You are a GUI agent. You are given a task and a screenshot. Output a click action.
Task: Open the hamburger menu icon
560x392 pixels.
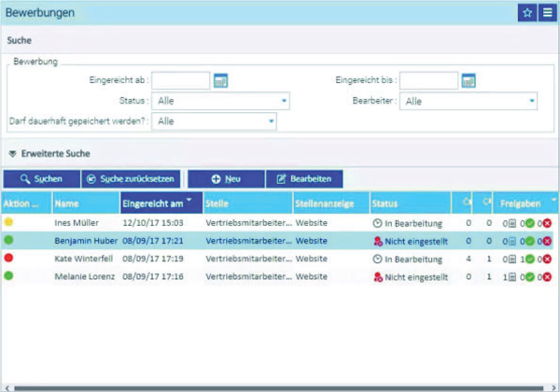pos(548,13)
